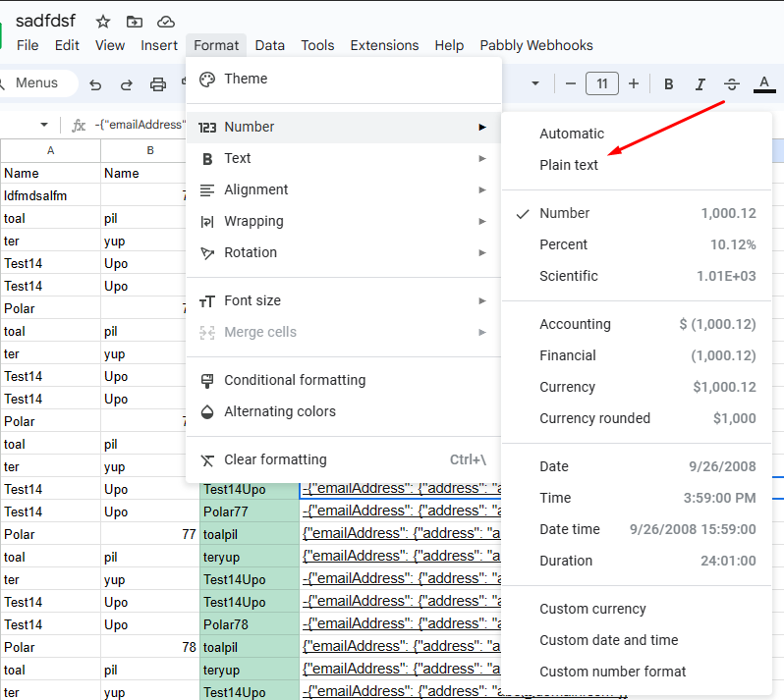The height and width of the screenshot is (700, 784).
Task: Toggle Strikethrough formatting
Action: coord(732,84)
